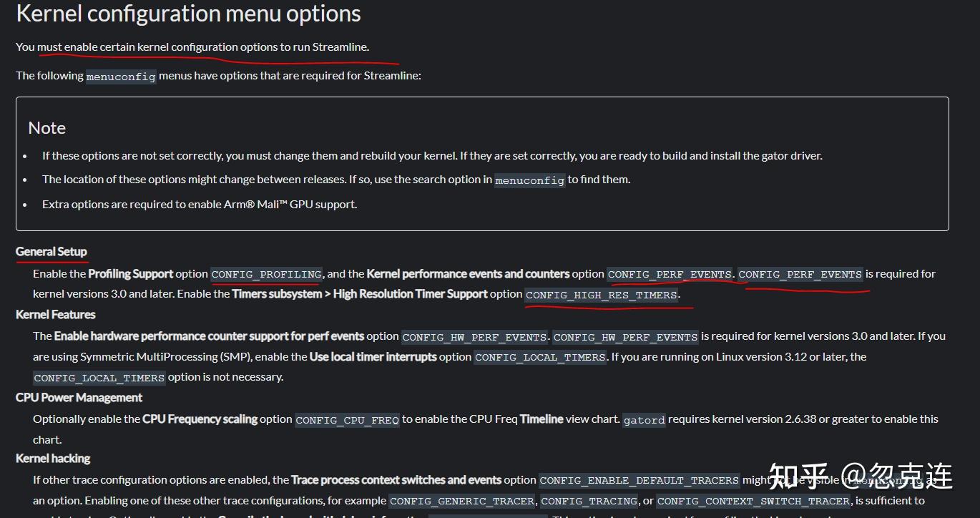This screenshot has width=980, height=518.
Task: Click the bold Use local timer interrupts text
Action: point(373,357)
